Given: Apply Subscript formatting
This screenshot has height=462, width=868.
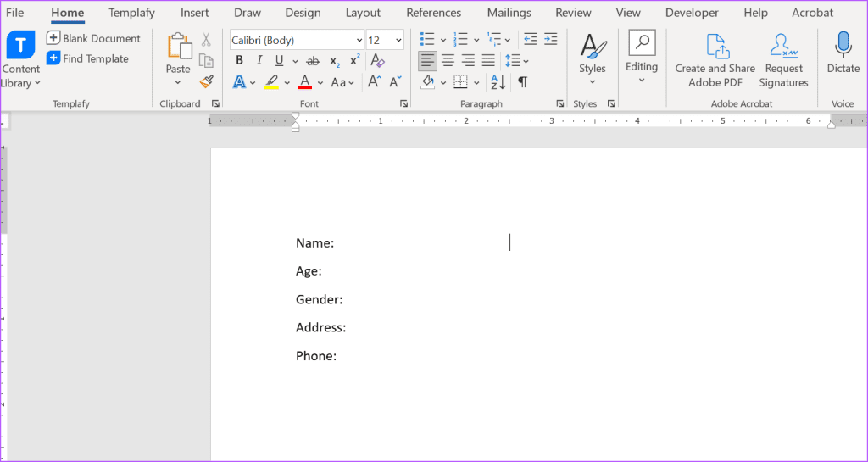Looking at the screenshot, I should click(x=334, y=61).
